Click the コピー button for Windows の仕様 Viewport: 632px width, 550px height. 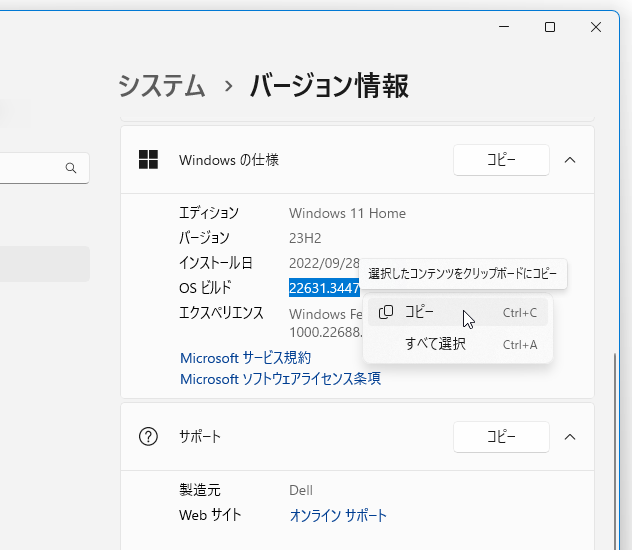point(501,160)
